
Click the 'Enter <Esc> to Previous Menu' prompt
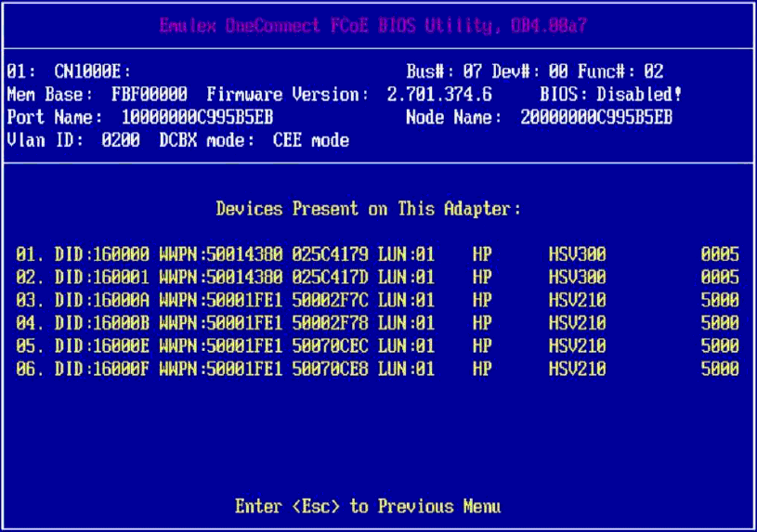tap(368, 506)
